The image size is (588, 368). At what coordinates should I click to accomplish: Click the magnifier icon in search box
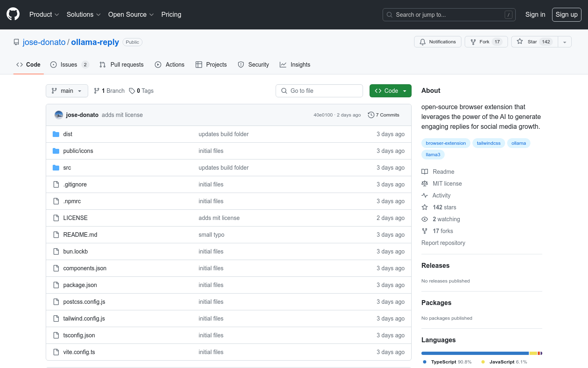(x=390, y=15)
